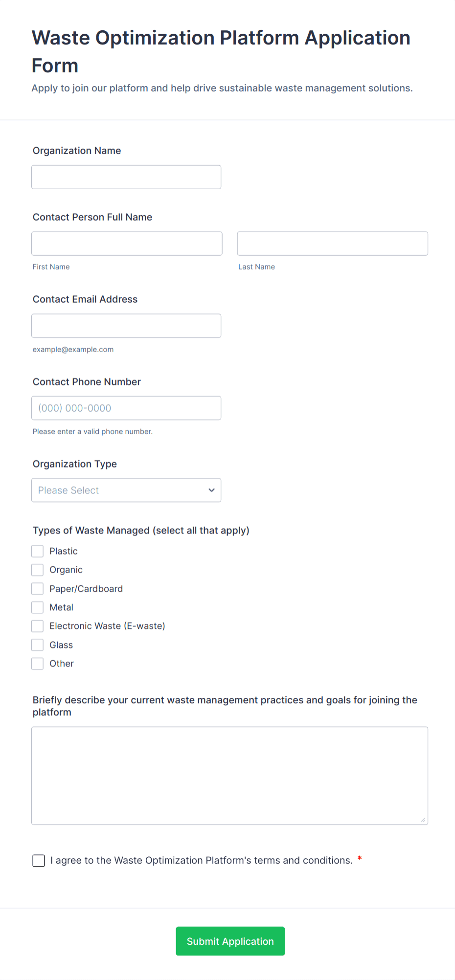
Task: Click the Contact Email Address field
Action: (126, 325)
